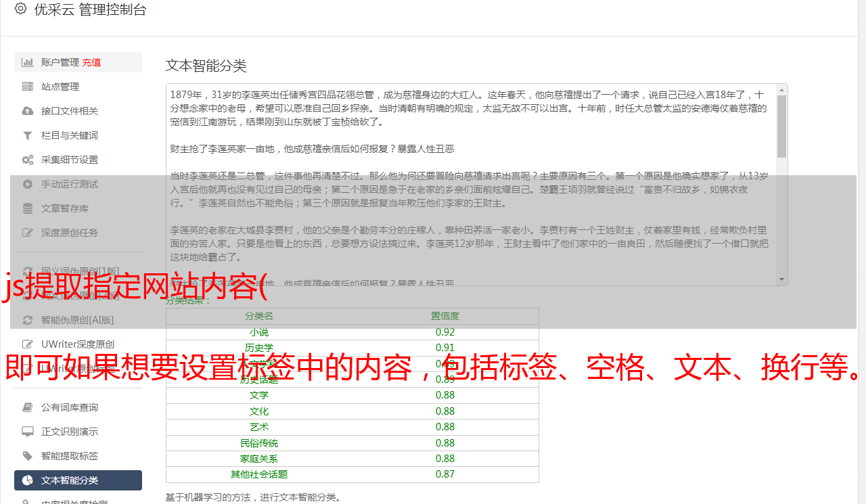Viewport: 866px width, 504px height.
Task: Click the refresh icon for 智能伪原创[AI版]
Action: click(28, 320)
